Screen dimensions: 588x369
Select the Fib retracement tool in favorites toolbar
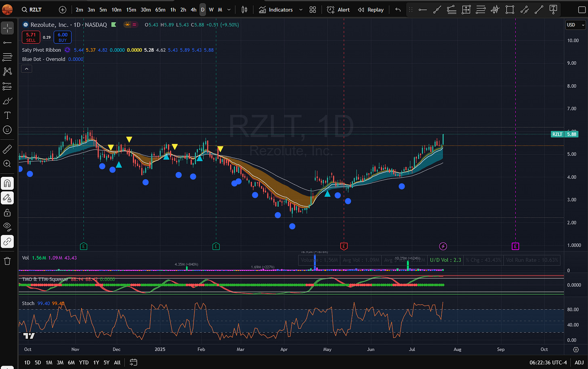click(481, 10)
